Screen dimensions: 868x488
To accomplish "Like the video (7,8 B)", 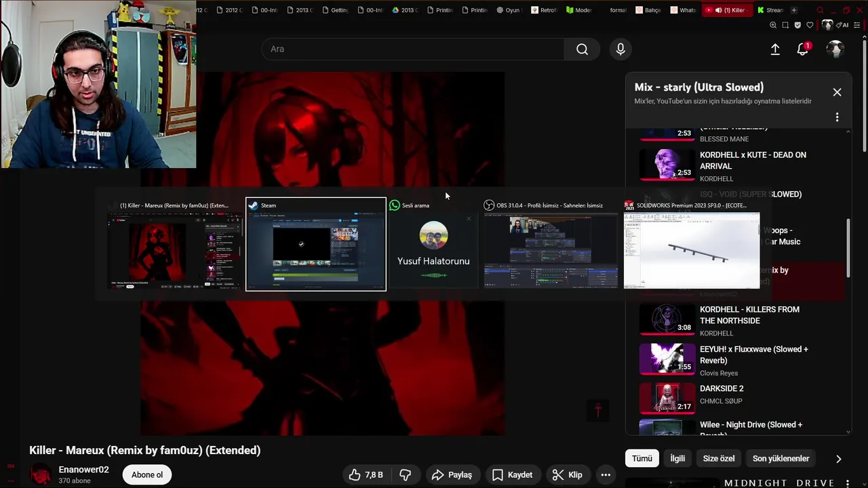I will 366,474.
